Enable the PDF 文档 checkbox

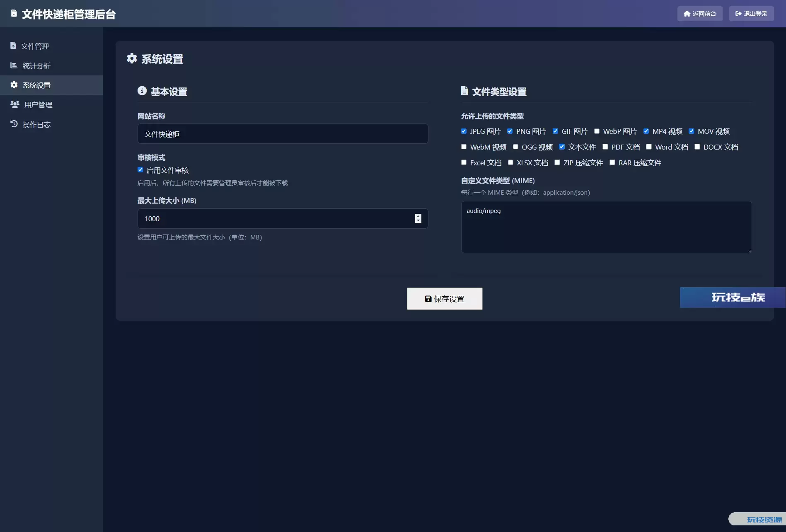click(x=605, y=147)
